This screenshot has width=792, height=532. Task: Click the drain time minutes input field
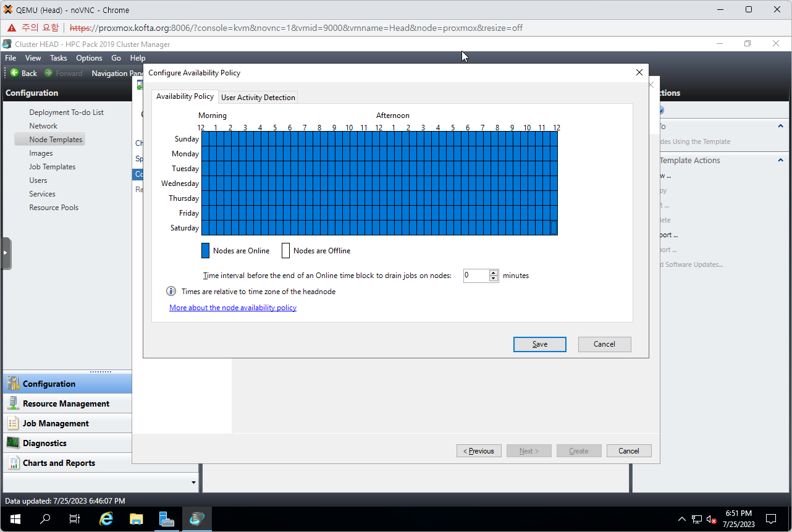click(475, 276)
